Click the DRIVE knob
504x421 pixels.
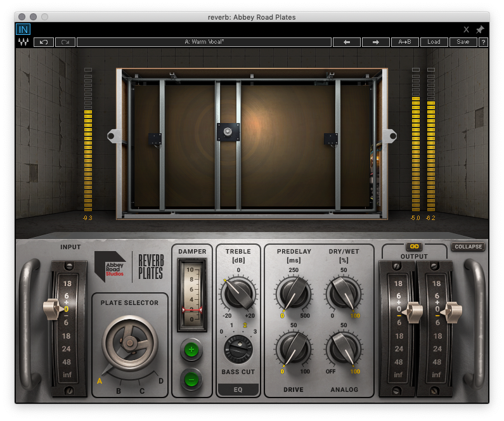pyautogui.click(x=294, y=349)
